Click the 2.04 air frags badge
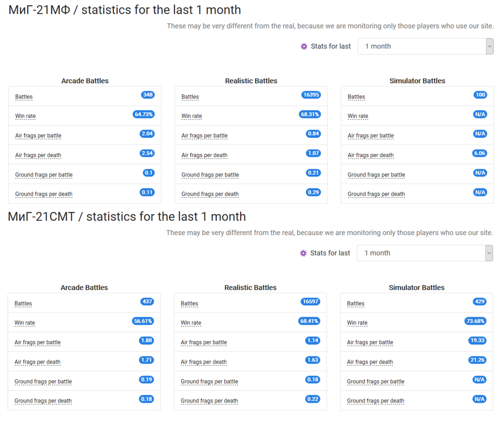Screen dimensions: 504x424 [x=147, y=134]
